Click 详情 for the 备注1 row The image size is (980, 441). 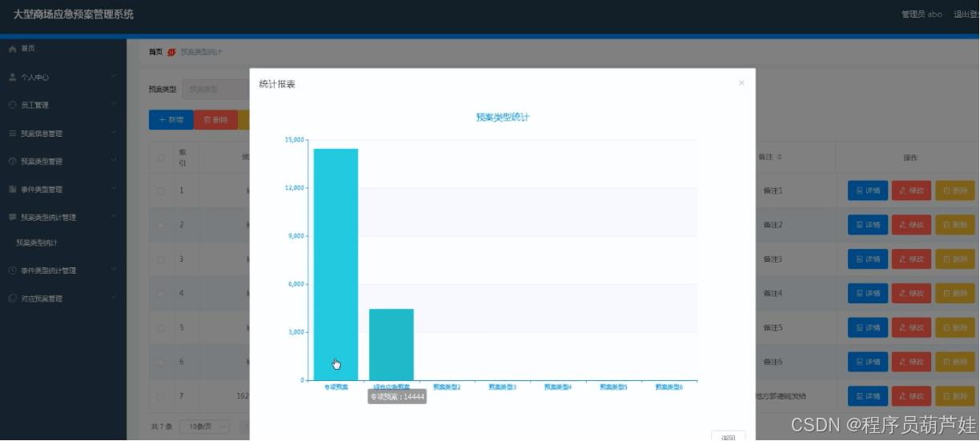[x=868, y=190]
